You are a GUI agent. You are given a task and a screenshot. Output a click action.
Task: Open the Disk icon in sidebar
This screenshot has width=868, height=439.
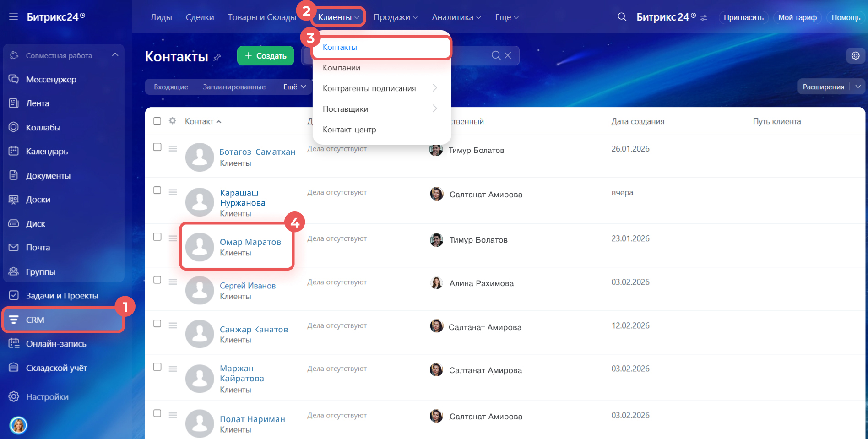pos(14,223)
